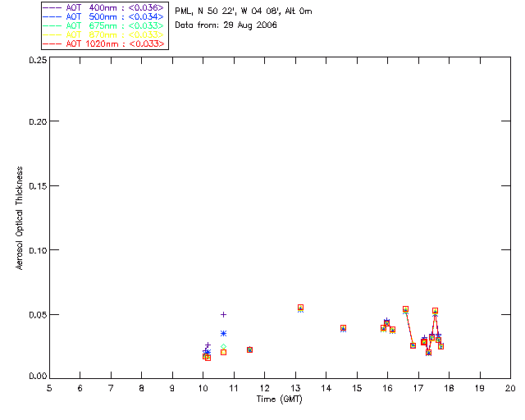Click the blue asterisk marker near 10.7 hours
Image resolution: width=525 pixels, height=420 pixels.
pos(223,334)
